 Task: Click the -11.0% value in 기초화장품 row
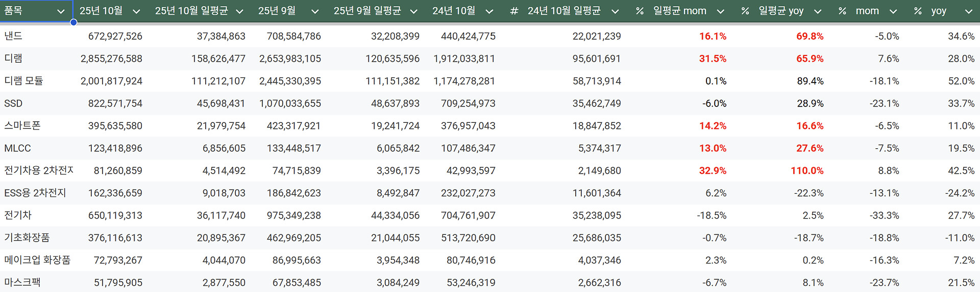(960, 238)
